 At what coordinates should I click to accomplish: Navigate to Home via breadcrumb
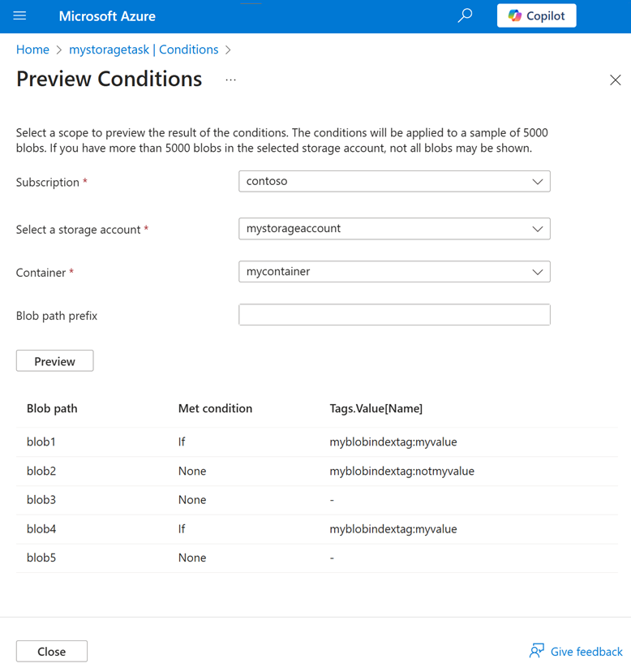32,50
